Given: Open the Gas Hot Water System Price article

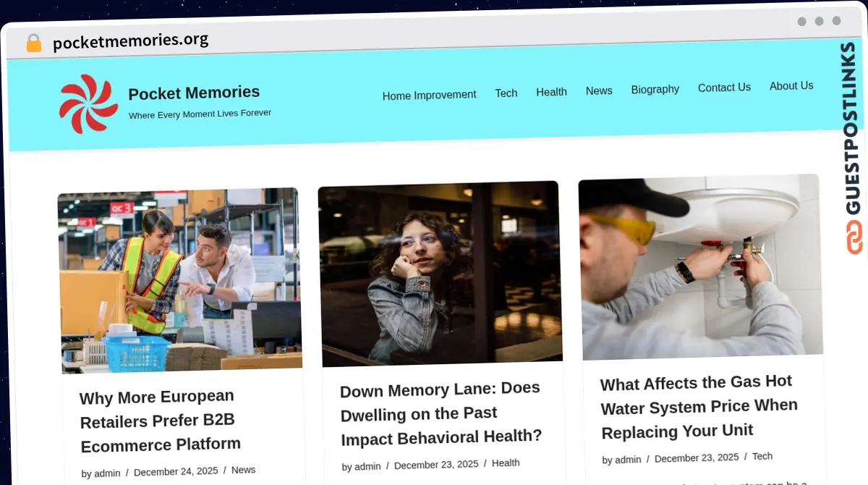Looking at the screenshot, I should coord(699,406).
